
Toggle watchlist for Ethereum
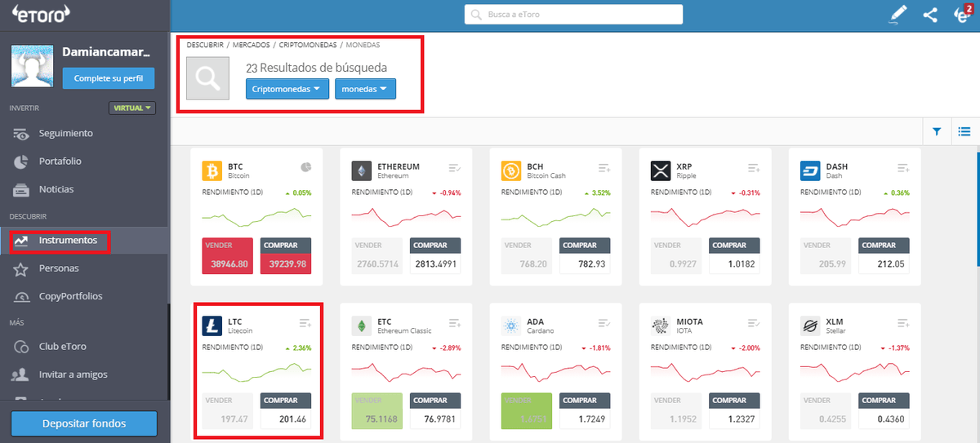455,167
